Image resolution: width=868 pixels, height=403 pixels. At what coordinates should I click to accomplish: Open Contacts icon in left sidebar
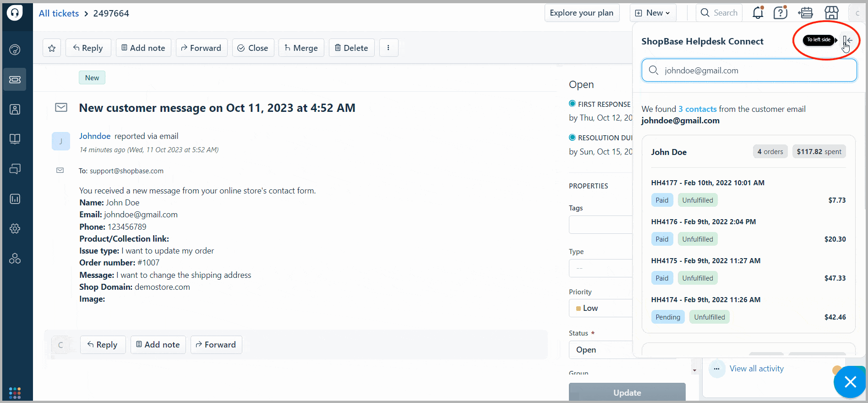click(x=15, y=110)
